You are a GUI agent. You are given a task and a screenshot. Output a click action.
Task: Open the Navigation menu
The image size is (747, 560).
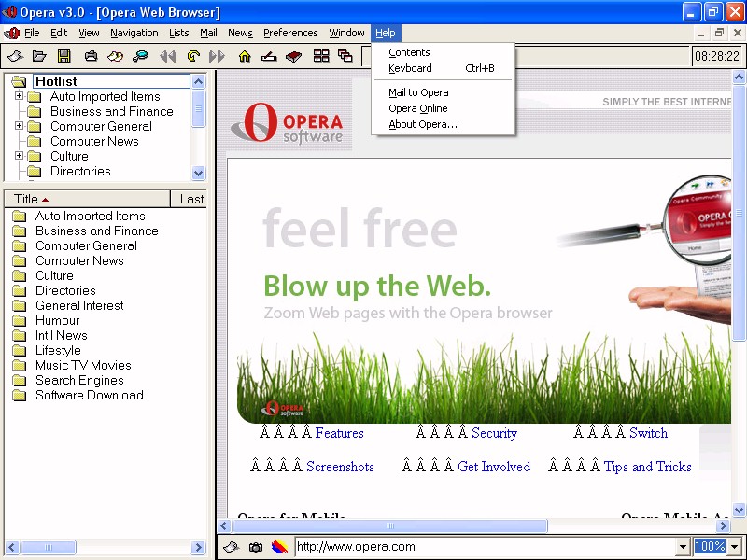pyautogui.click(x=134, y=33)
